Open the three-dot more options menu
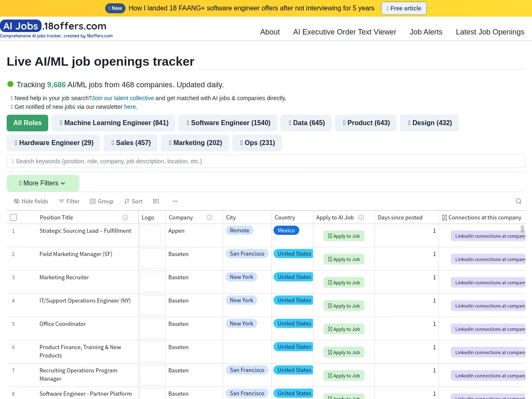The image size is (532, 399). pyautogui.click(x=175, y=201)
